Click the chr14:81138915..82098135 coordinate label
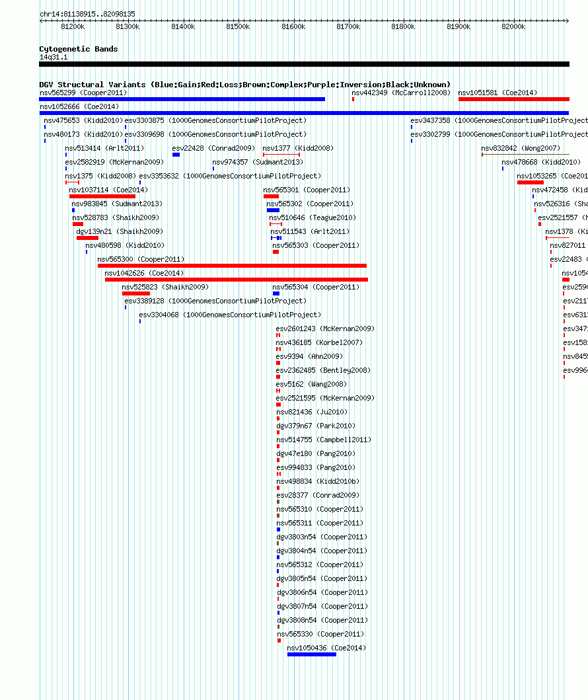This screenshot has width=588, height=700. (87, 15)
